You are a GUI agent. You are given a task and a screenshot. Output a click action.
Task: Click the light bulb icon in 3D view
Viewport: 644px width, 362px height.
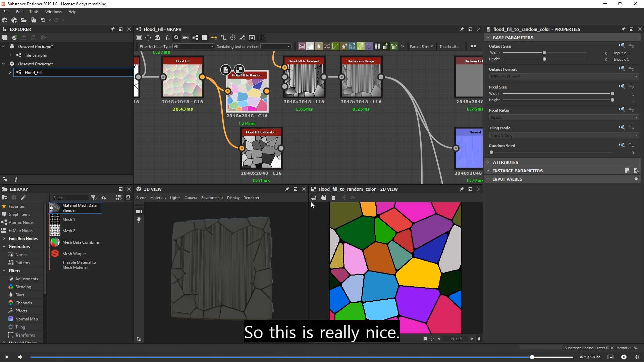coord(139,220)
